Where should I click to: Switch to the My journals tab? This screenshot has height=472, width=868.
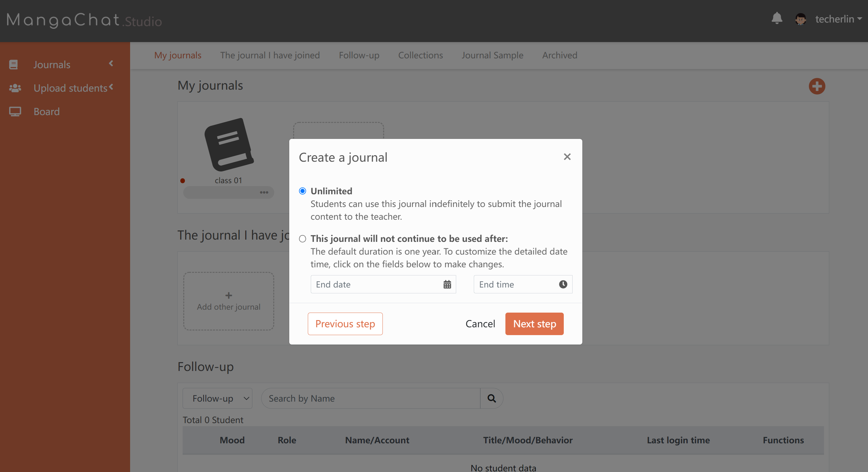pyautogui.click(x=178, y=55)
